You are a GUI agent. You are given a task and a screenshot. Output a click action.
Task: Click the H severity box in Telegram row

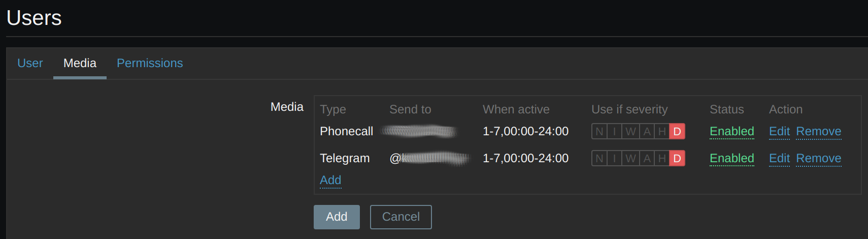point(662,159)
